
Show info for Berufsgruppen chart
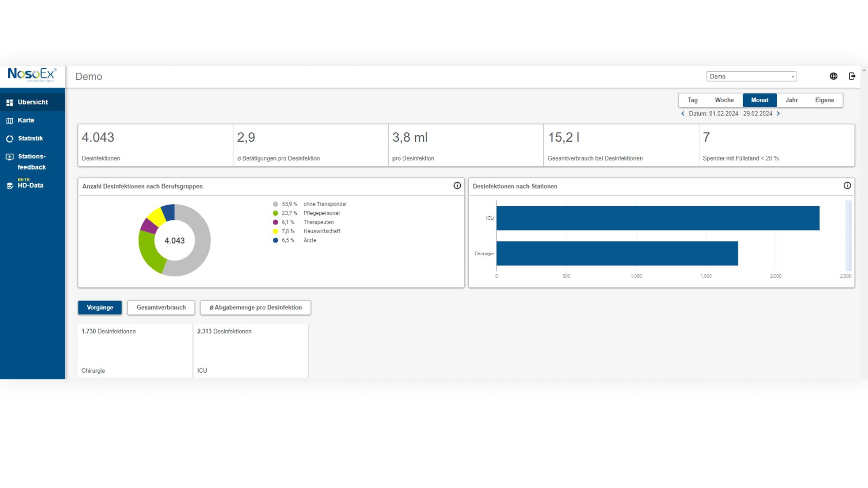click(457, 186)
